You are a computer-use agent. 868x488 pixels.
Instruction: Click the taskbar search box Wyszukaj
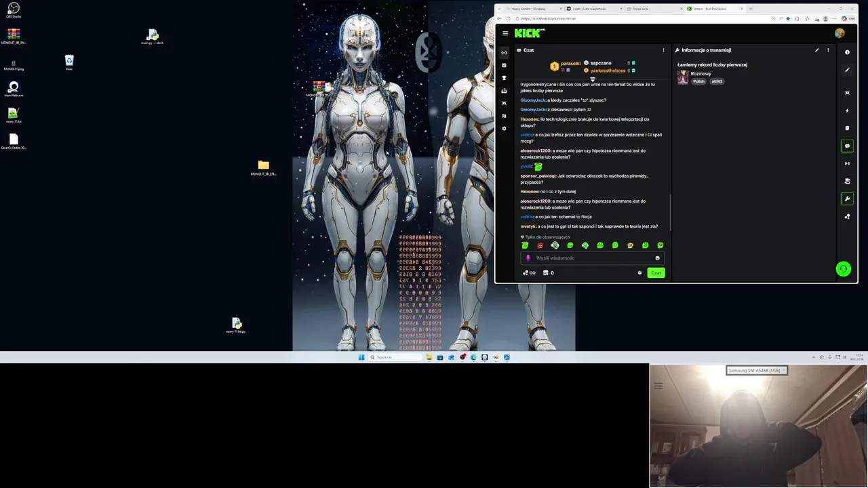395,357
